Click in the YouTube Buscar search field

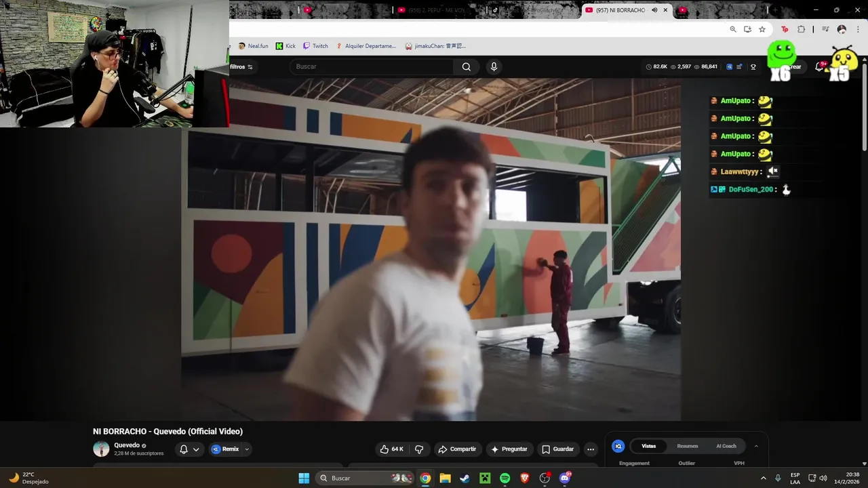(373, 66)
